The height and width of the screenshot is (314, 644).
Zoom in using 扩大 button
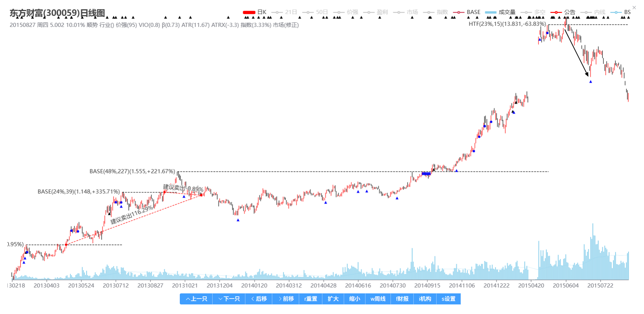click(333, 299)
